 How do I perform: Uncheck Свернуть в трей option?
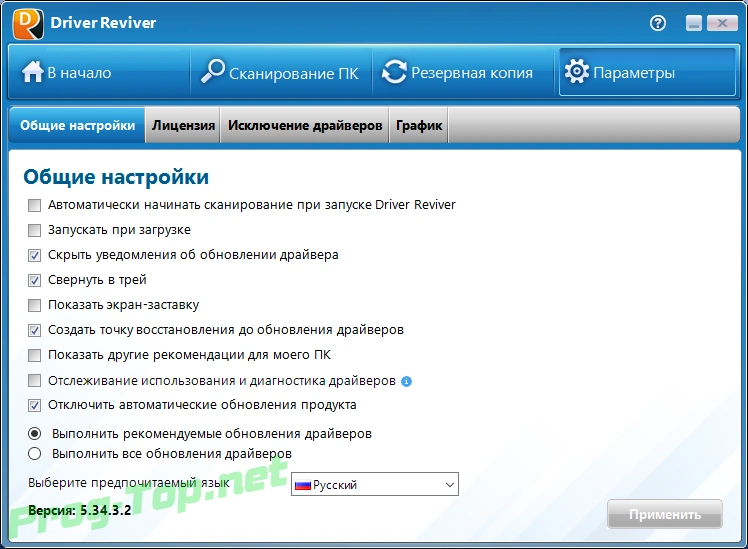tap(34, 280)
